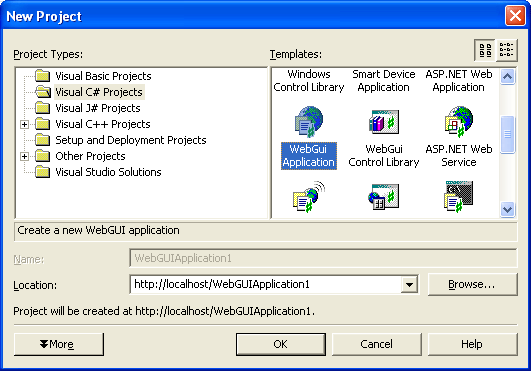Click the open folder icon of Visual C# Projects
The width and height of the screenshot is (531, 371).
43,92
